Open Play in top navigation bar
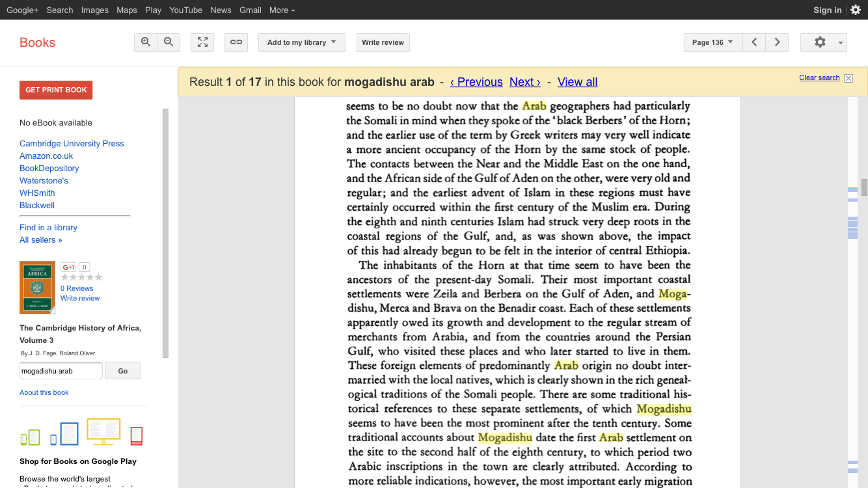Image resolution: width=868 pixels, height=488 pixels. (153, 10)
